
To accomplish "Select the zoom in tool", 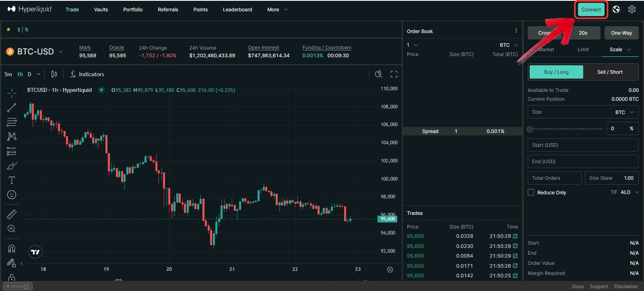I will coord(12,229).
